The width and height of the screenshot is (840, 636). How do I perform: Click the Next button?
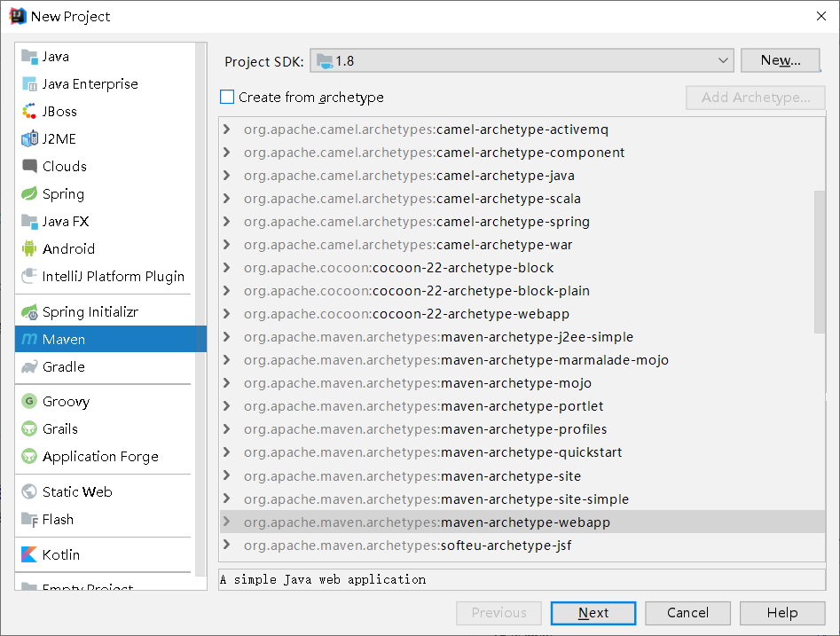pyautogui.click(x=593, y=613)
